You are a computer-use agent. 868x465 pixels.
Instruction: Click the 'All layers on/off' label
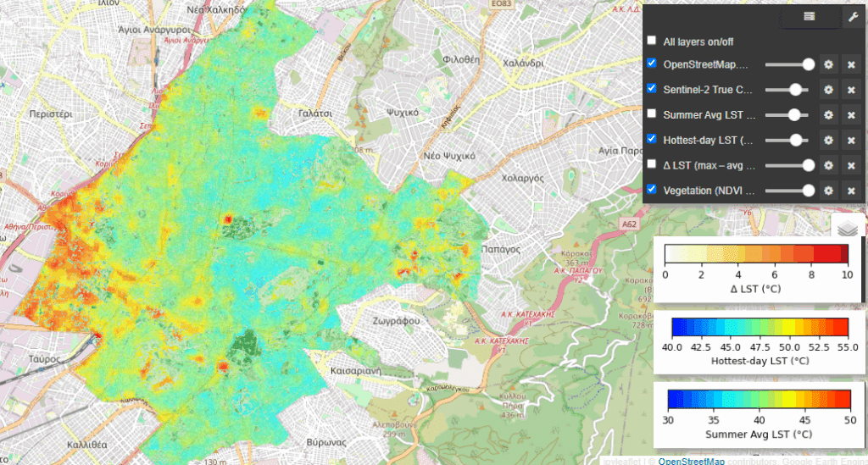pos(698,42)
